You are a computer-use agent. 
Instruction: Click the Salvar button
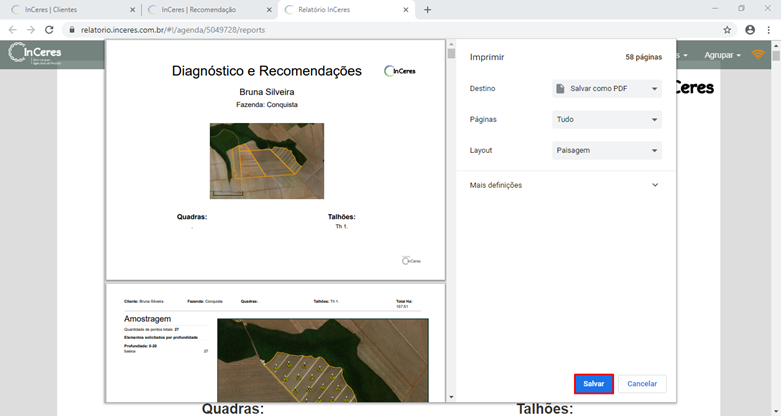594,384
